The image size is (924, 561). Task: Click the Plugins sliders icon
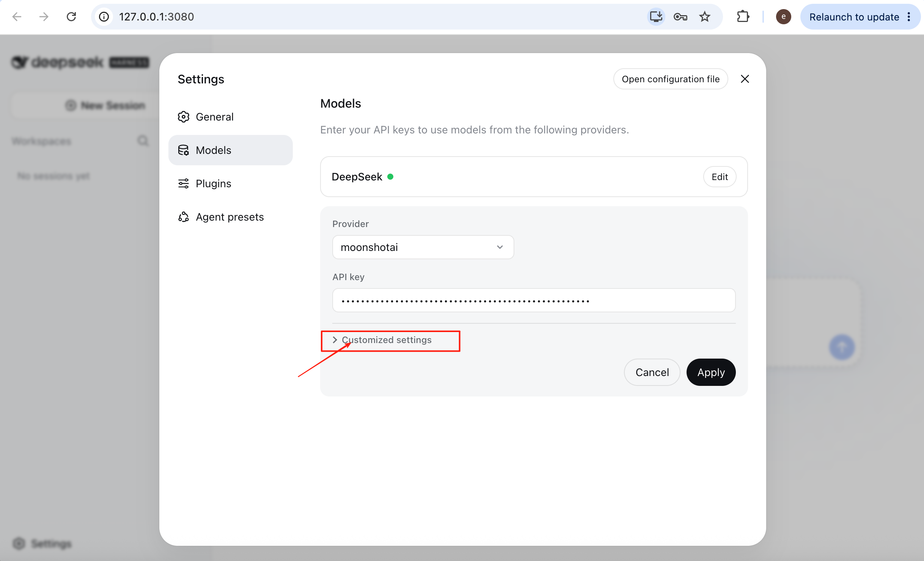(184, 183)
